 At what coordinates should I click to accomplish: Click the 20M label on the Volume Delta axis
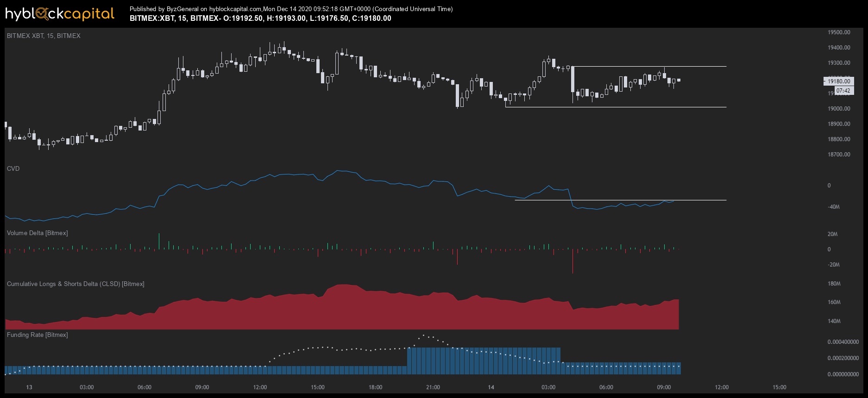832,234
